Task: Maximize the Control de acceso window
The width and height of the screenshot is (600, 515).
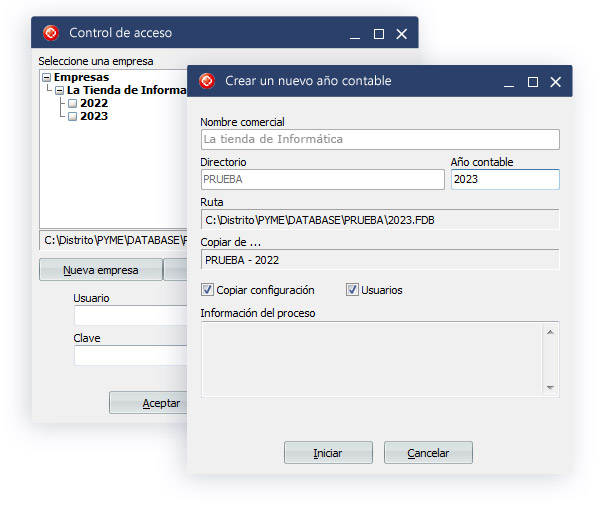Action: coord(379,33)
